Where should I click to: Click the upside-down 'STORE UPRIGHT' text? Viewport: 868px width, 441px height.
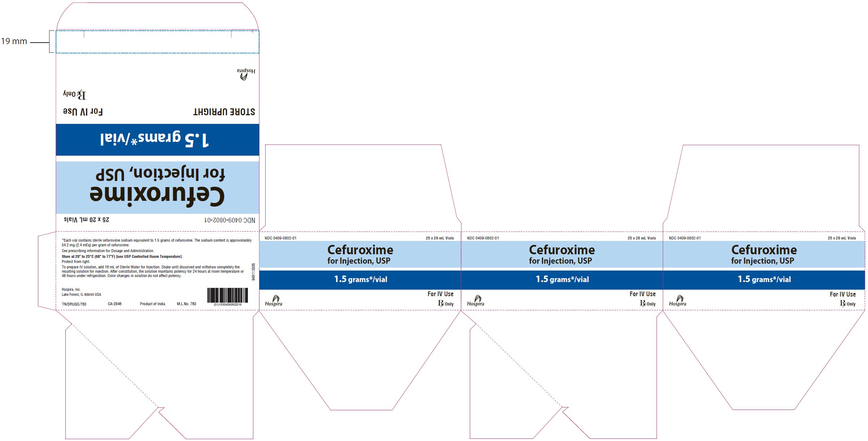pos(224,112)
